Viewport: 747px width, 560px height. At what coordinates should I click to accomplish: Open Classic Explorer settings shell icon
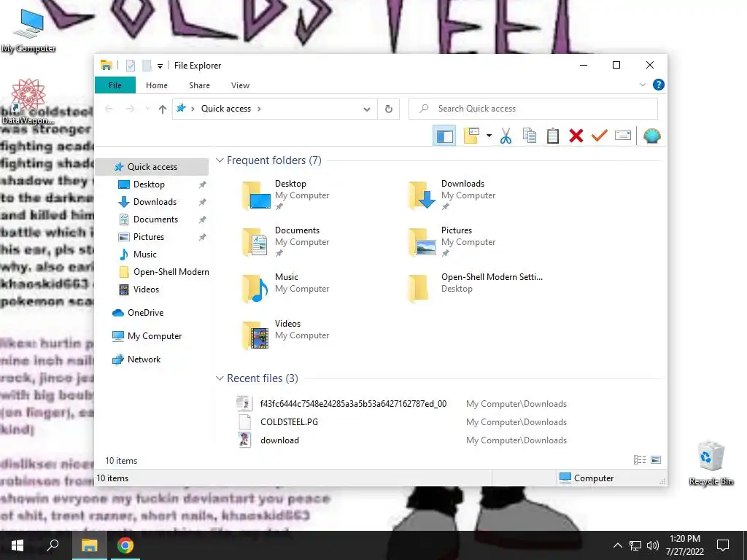click(x=651, y=136)
